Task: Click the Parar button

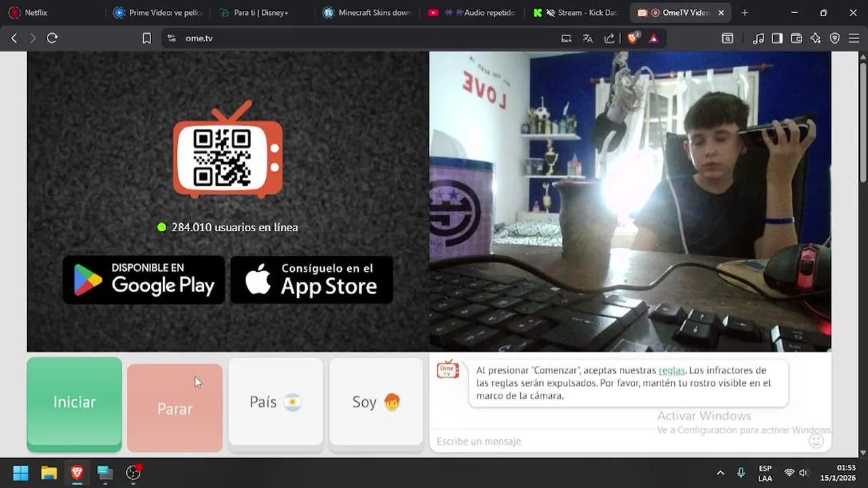Action: 175,408
